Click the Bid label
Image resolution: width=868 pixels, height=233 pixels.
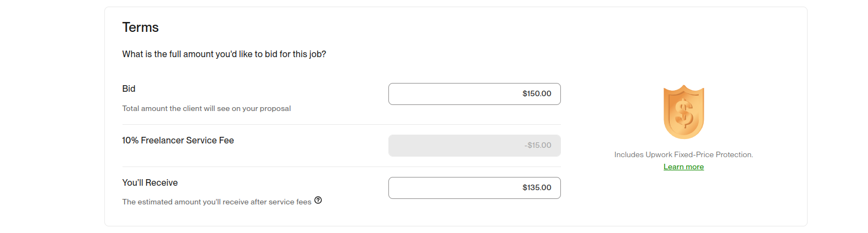coord(129,89)
